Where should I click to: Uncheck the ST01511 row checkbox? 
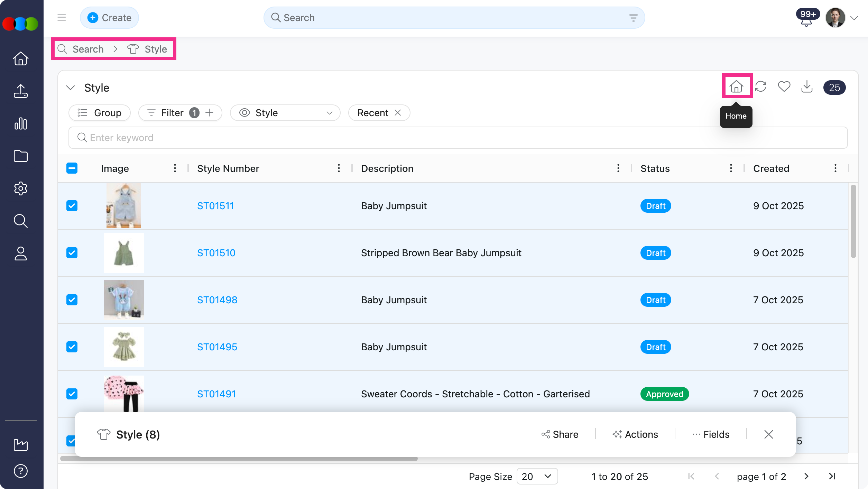[72, 206]
